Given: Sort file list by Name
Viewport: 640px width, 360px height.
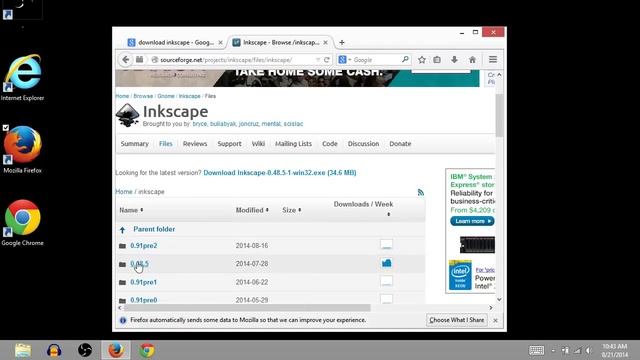Looking at the screenshot, I should [x=131, y=210].
